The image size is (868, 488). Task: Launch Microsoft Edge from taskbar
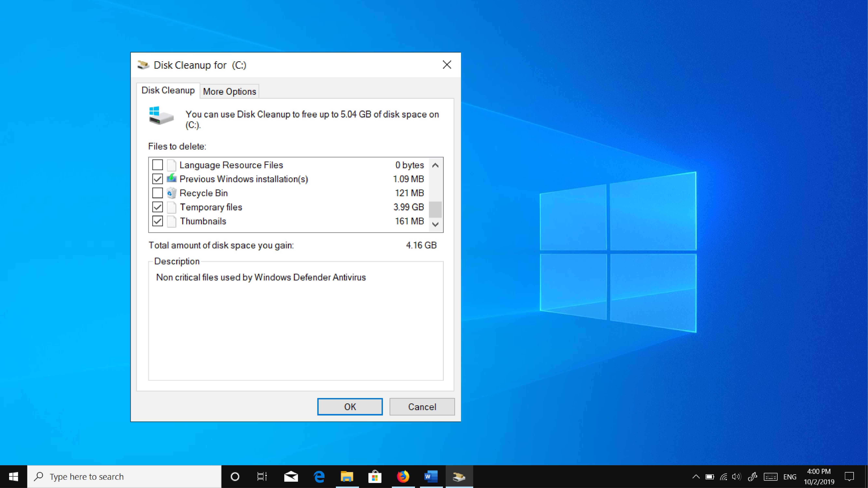319,477
